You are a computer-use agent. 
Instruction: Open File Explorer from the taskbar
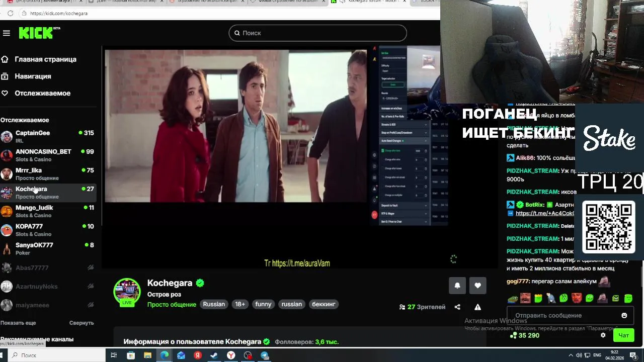tap(147, 355)
